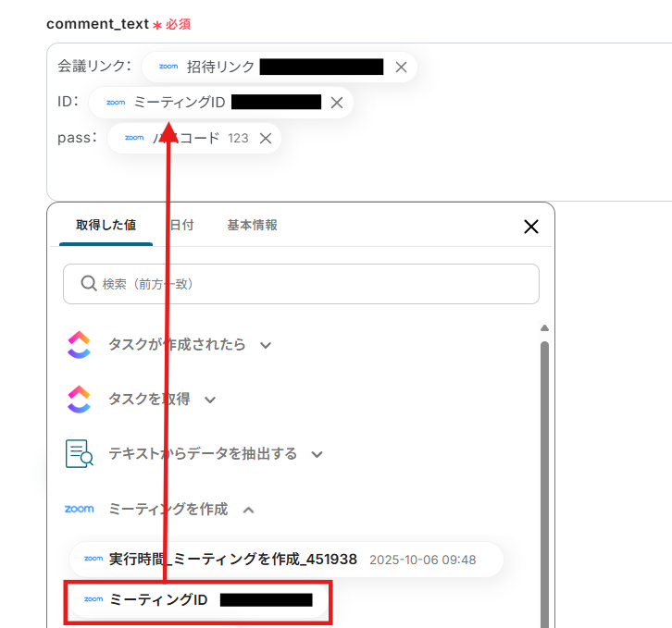Insert the 実行時間_ミーティングを作成_451938 value
The height and width of the screenshot is (628, 672).
[286, 560]
